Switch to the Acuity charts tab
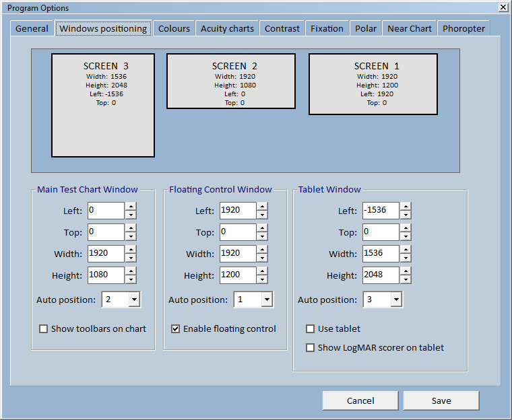 click(227, 29)
